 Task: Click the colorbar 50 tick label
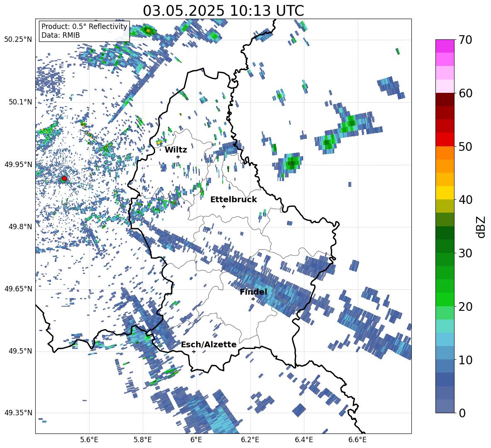pyautogui.click(x=465, y=147)
